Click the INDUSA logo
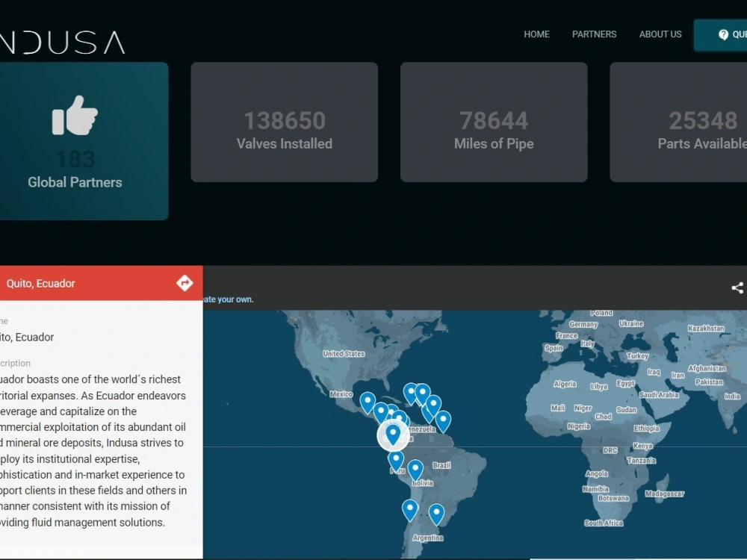The image size is (747, 560). pos(63,43)
